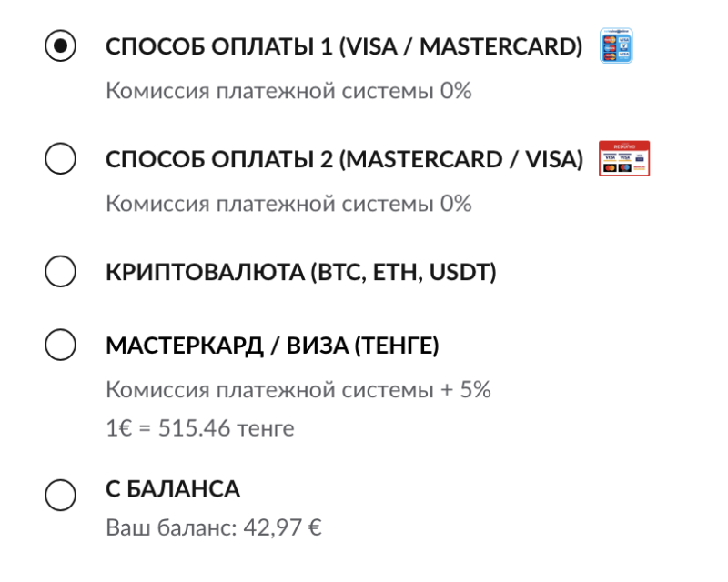Click the 'Ваш баланс: 42,97 €' text
This screenshot has height=582, width=728.
(x=214, y=527)
